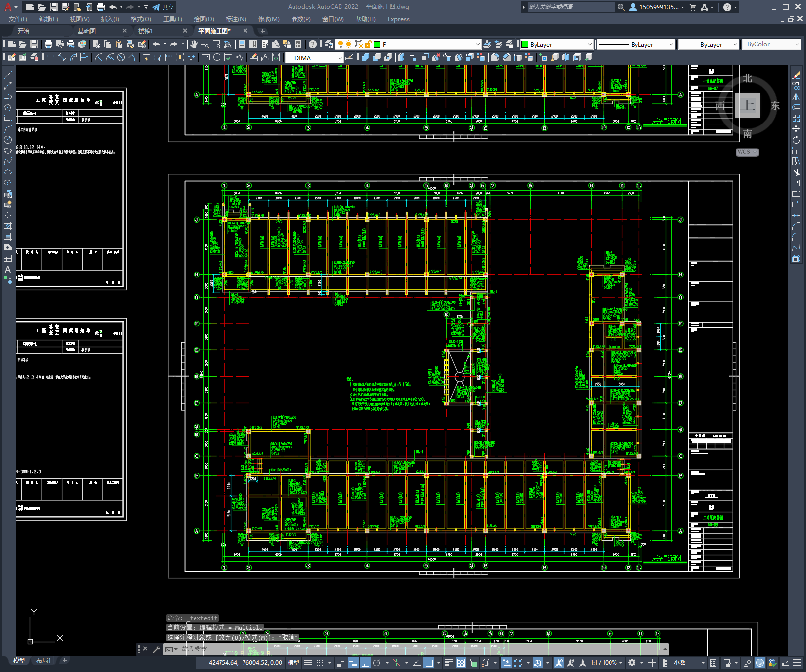Add a new drawing tab with plus

coord(262,31)
